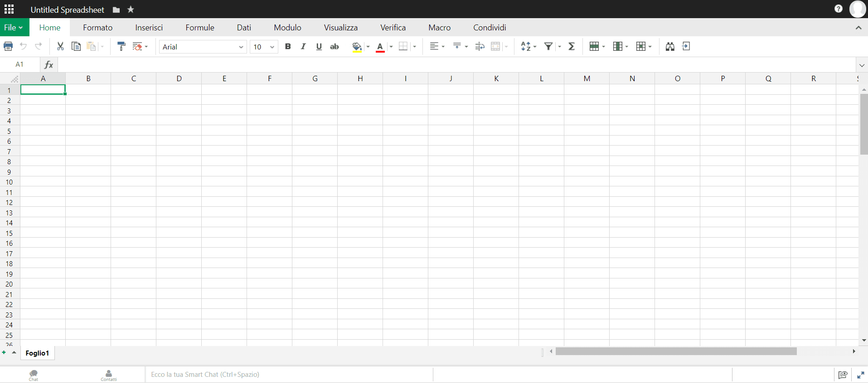Click the Contatti button in bottom bar
868x385 pixels.
tap(109, 375)
